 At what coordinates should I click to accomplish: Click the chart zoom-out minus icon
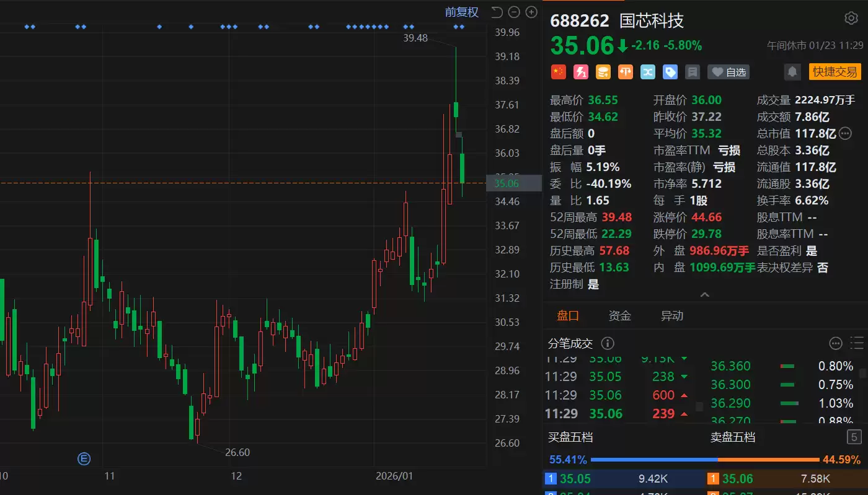514,12
